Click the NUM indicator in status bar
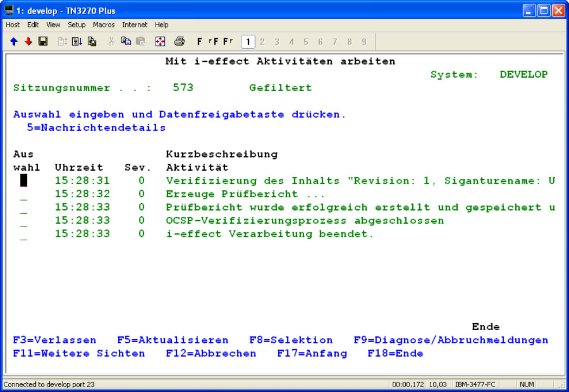 coord(527,384)
